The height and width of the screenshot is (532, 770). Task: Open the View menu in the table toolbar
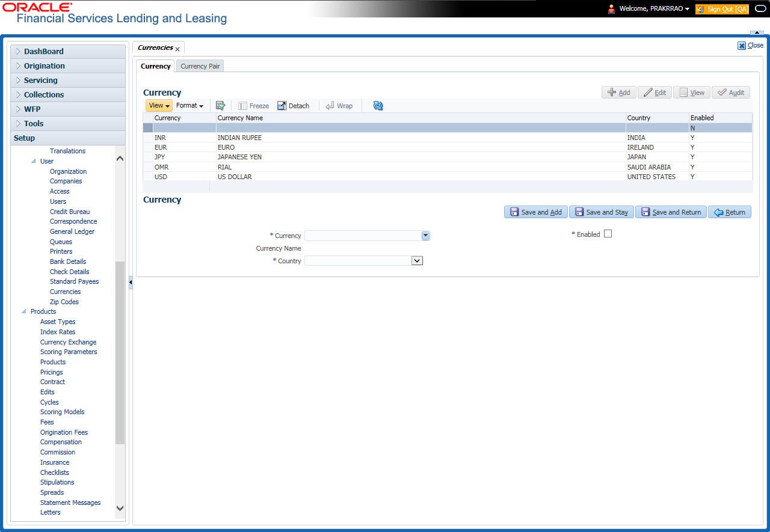click(x=159, y=106)
